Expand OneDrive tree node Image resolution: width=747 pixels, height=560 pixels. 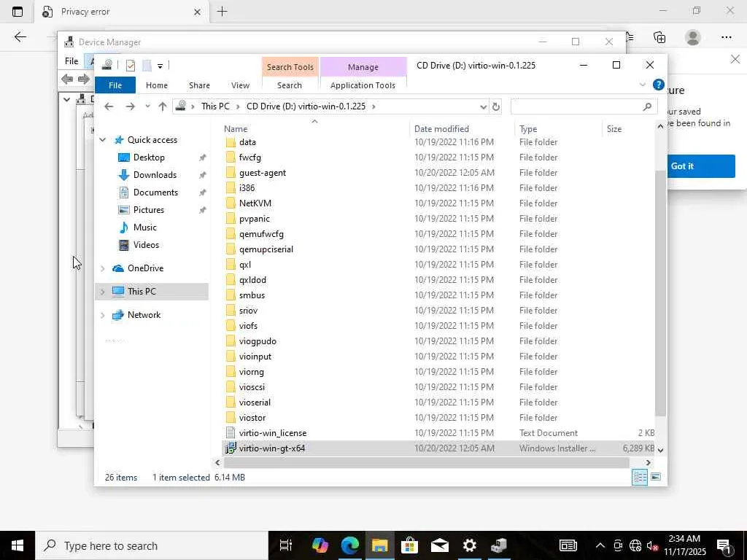click(102, 268)
